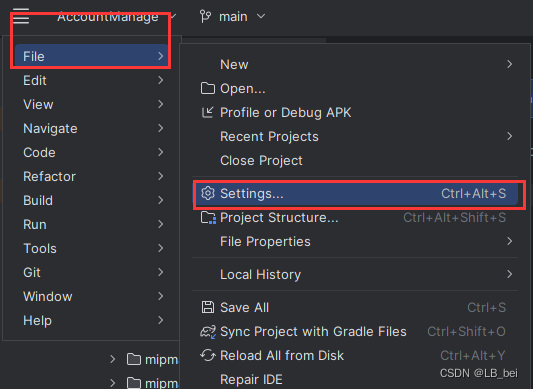Open the Run menu
The width and height of the screenshot is (533, 389).
[x=92, y=224]
